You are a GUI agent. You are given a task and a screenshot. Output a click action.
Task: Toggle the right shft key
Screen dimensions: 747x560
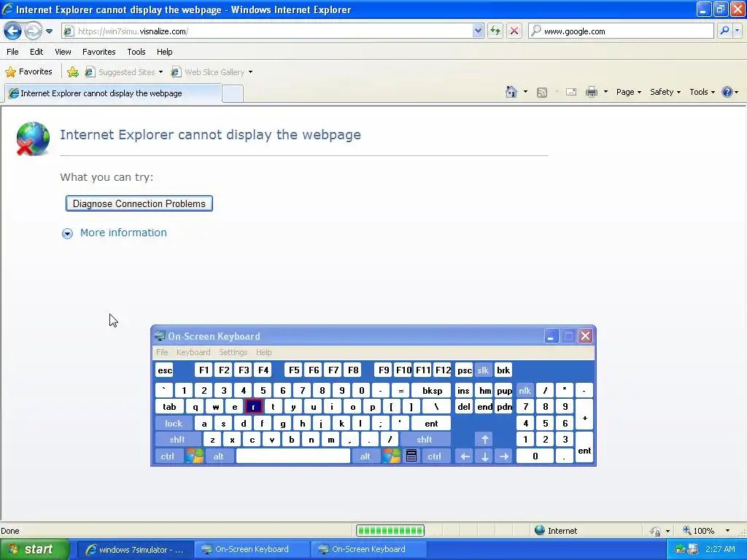click(425, 440)
